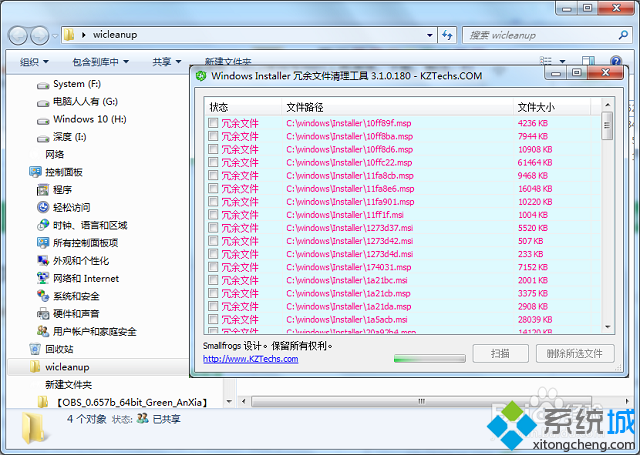This screenshot has width=640, height=455.
Task: Click the 深度 (I:) drive icon
Action: point(43,138)
